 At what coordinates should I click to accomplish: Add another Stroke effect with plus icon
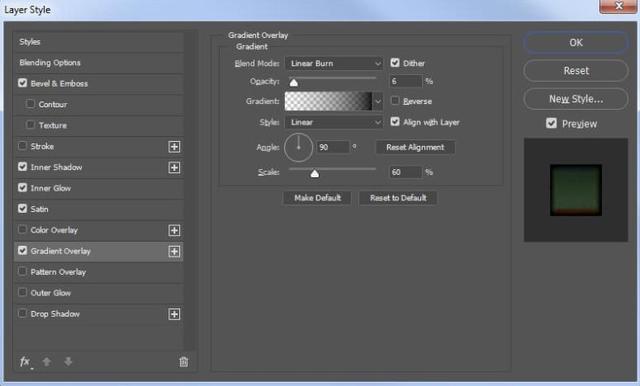[x=174, y=146]
